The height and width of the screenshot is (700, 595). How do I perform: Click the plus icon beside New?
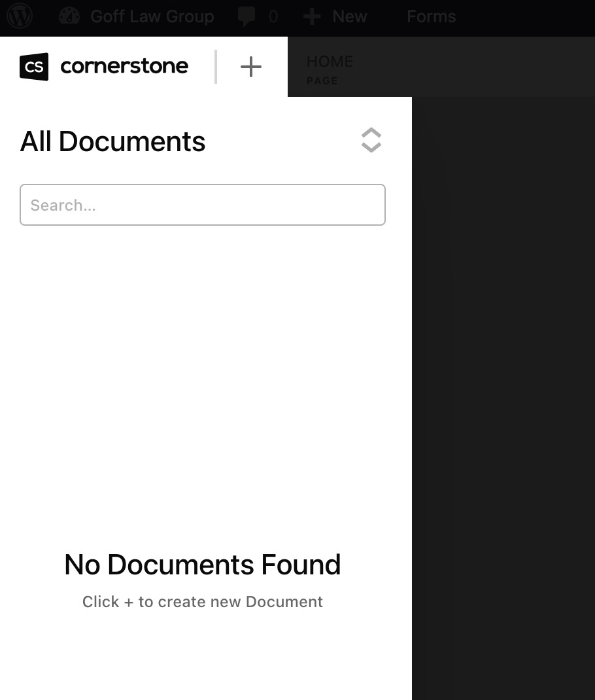click(x=312, y=16)
